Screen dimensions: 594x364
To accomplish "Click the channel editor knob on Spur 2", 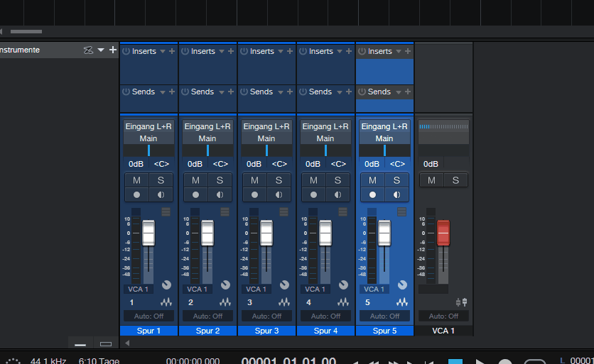I will point(225,285).
